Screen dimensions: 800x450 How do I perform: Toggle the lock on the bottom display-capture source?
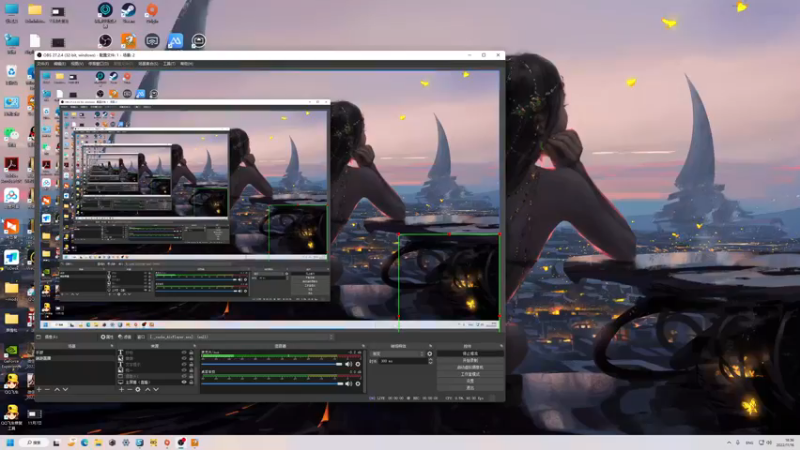pos(191,382)
